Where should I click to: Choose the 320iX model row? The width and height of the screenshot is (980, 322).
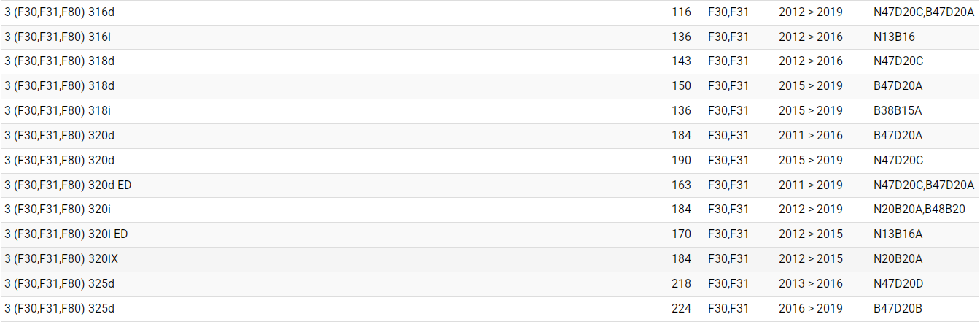(x=61, y=258)
